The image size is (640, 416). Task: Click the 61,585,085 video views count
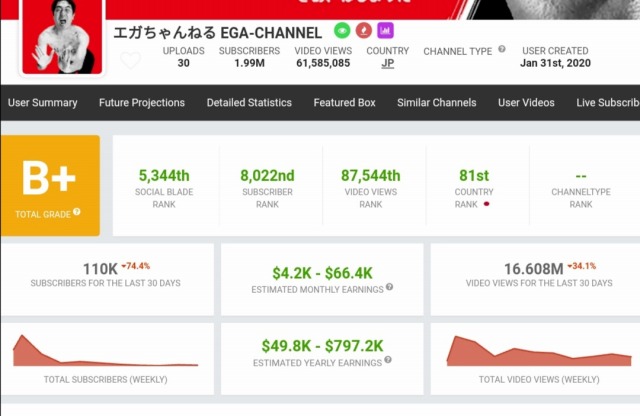pyautogui.click(x=323, y=63)
